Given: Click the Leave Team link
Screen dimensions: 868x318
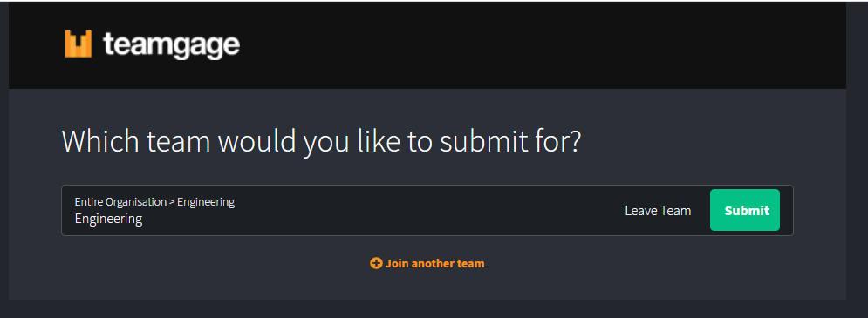Looking at the screenshot, I should click(658, 211).
